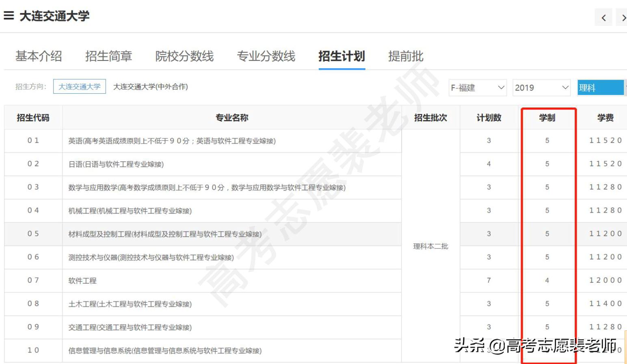Select the 理科 subject button

[x=600, y=87]
